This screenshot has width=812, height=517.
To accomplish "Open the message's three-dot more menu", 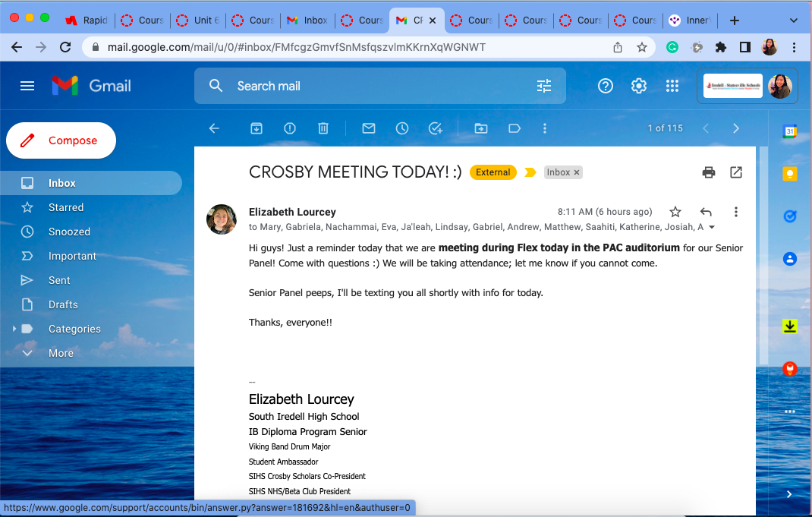I will [736, 212].
